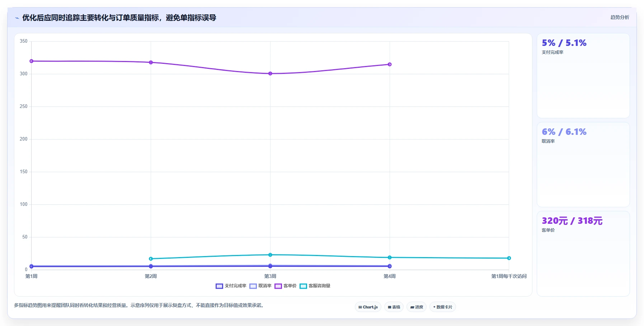The height and width of the screenshot is (326, 644).
Task: Open the 支付完成率 card showing 5% / 5.1%
Action: click(x=583, y=76)
